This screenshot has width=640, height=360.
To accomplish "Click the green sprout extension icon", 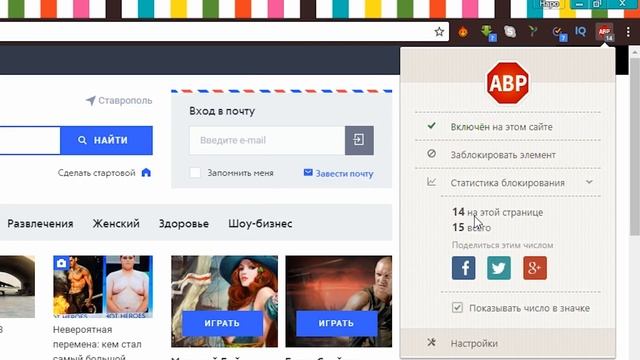I will 533,31.
